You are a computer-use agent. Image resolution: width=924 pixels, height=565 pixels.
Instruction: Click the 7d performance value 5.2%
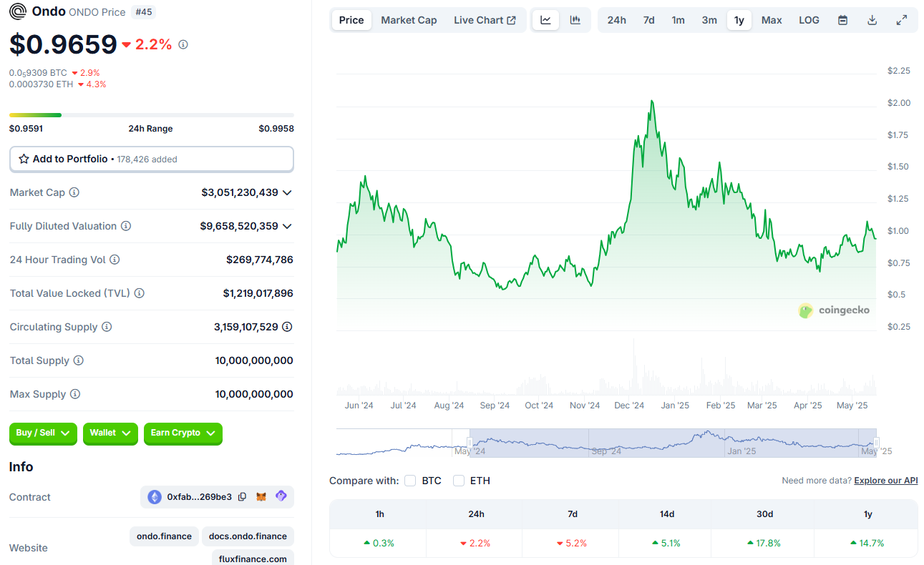pyautogui.click(x=573, y=543)
